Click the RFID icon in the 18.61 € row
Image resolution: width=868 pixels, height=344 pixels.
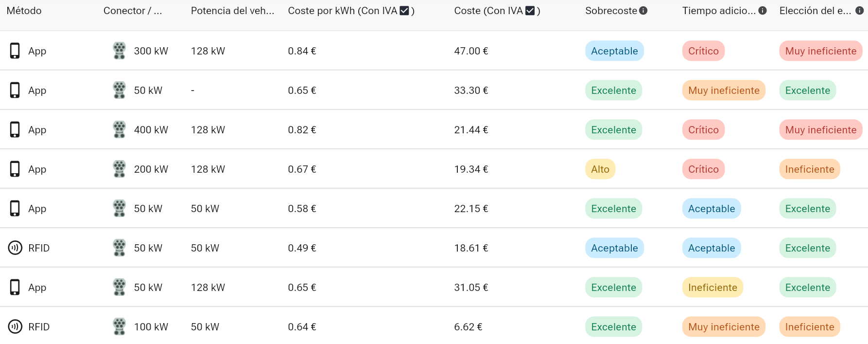[x=15, y=248]
